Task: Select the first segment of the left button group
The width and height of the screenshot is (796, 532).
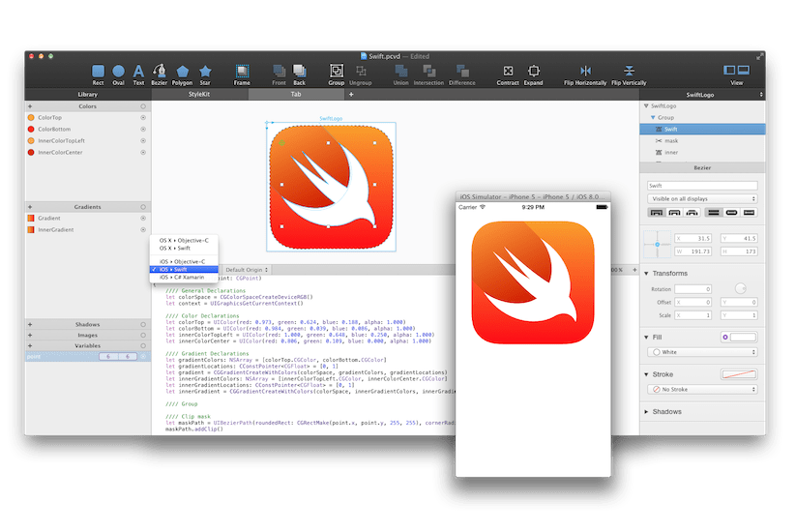Action: coord(657,213)
